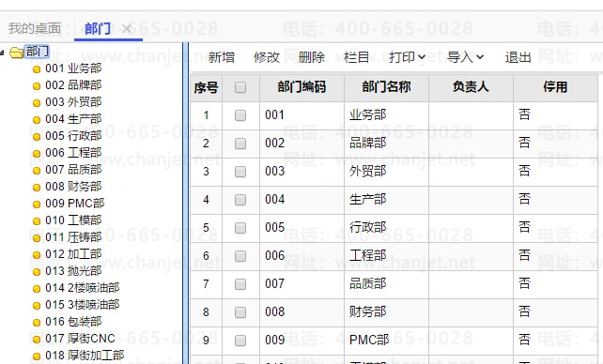
Task: Switch to 我的桌面 tab
Action: [x=35, y=28]
